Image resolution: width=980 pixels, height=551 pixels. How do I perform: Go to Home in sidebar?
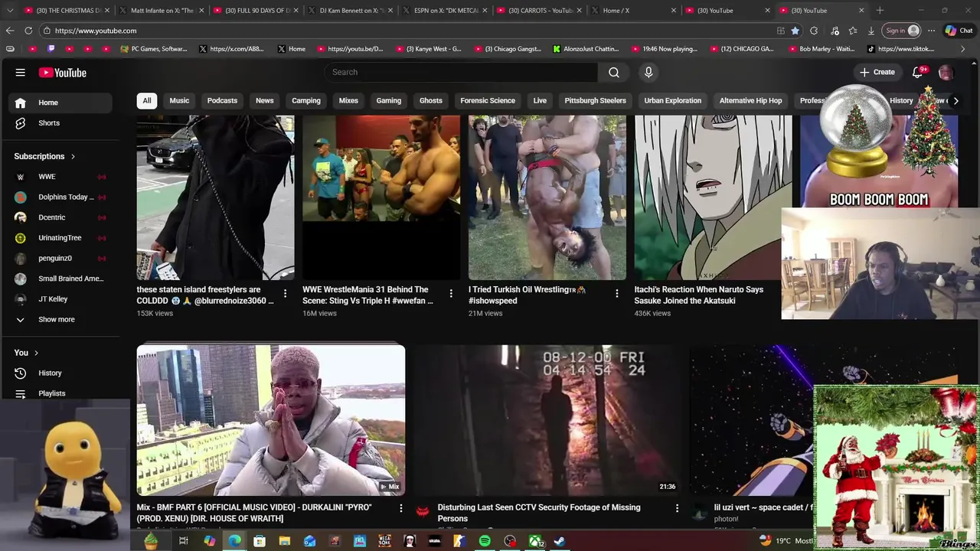point(61,103)
